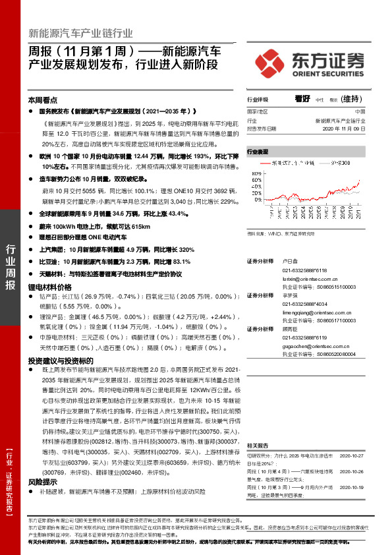Click the related report date 2020-10-19
392x555 pixels.
coord(351,487)
